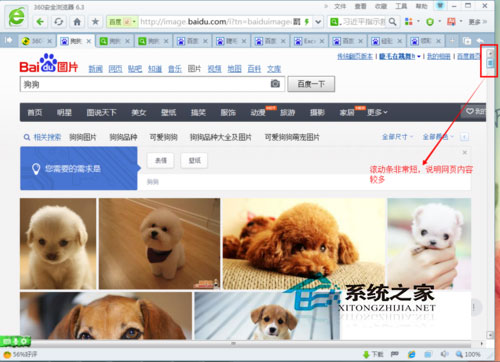Open the address bar history dropdown arrow

pyautogui.click(x=318, y=22)
